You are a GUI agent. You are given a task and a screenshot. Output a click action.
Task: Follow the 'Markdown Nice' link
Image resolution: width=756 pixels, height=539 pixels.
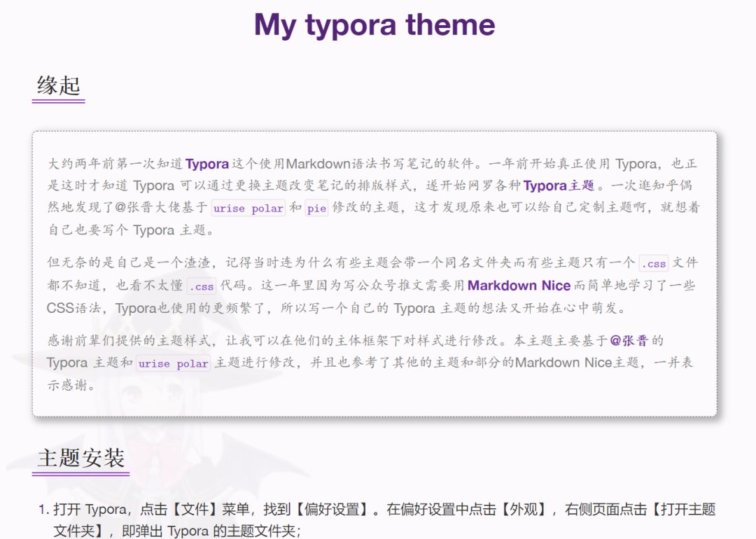(x=519, y=286)
